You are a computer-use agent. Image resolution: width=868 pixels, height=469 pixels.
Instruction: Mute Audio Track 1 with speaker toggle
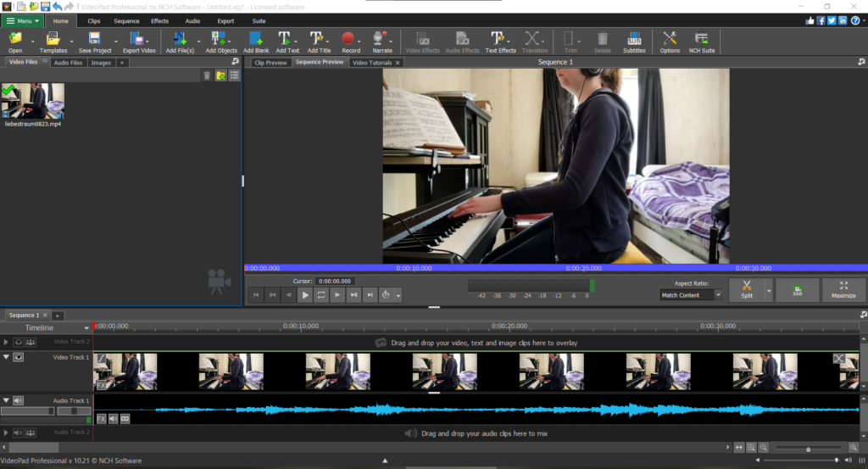coord(19,400)
